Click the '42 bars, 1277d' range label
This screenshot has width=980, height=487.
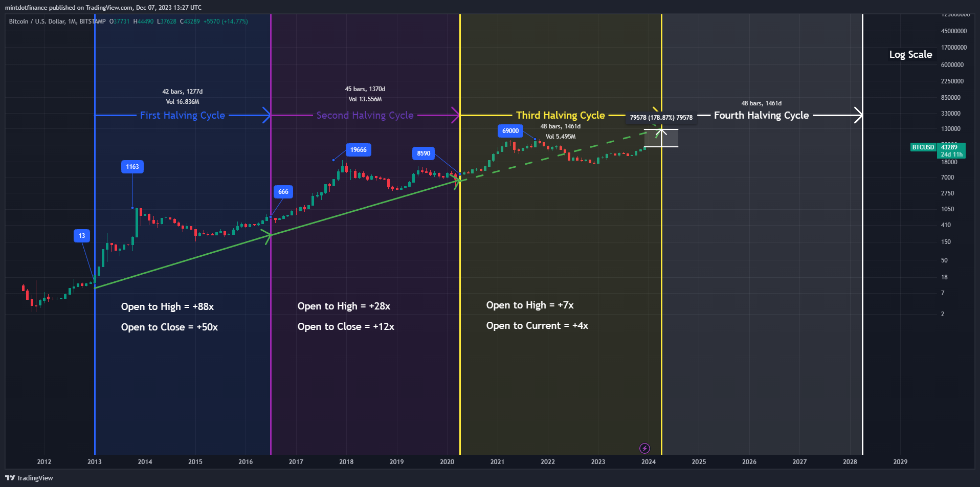183,92
